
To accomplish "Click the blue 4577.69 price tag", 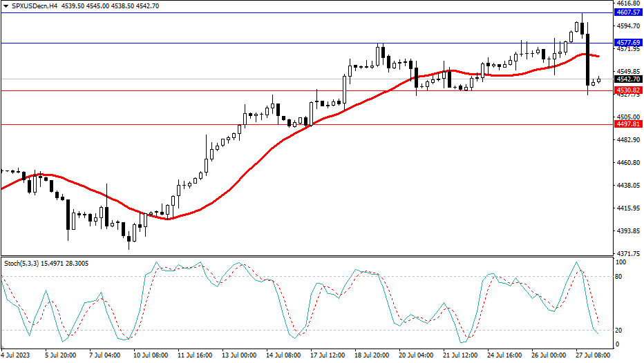I will click(628, 43).
